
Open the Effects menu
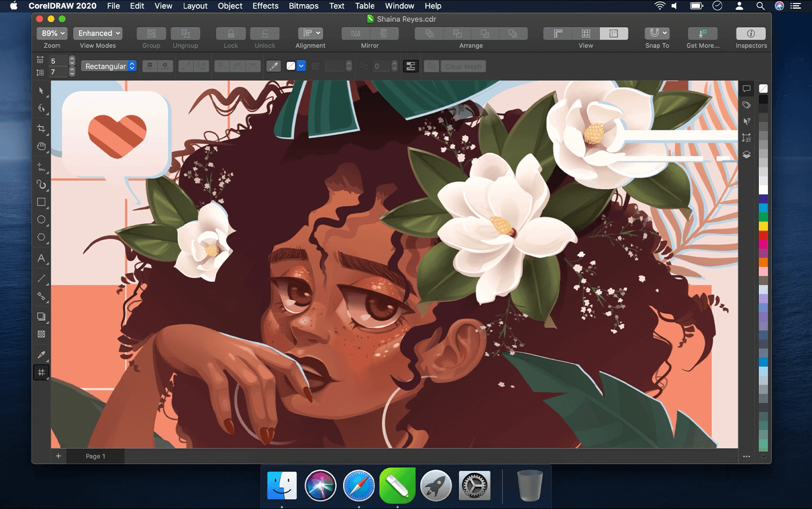pyautogui.click(x=265, y=6)
